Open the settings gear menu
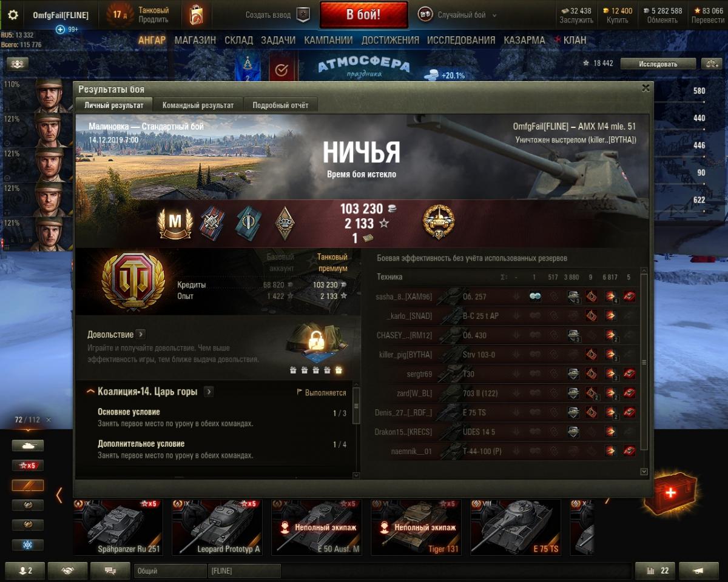The height and width of the screenshot is (582, 728). click(13, 15)
